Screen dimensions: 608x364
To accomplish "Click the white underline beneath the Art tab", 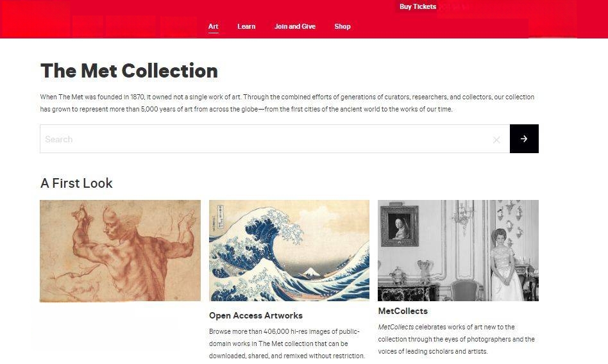I will tap(214, 33).
